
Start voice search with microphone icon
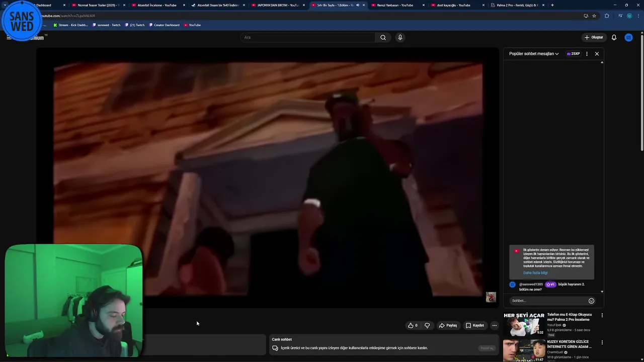click(x=400, y=37)
